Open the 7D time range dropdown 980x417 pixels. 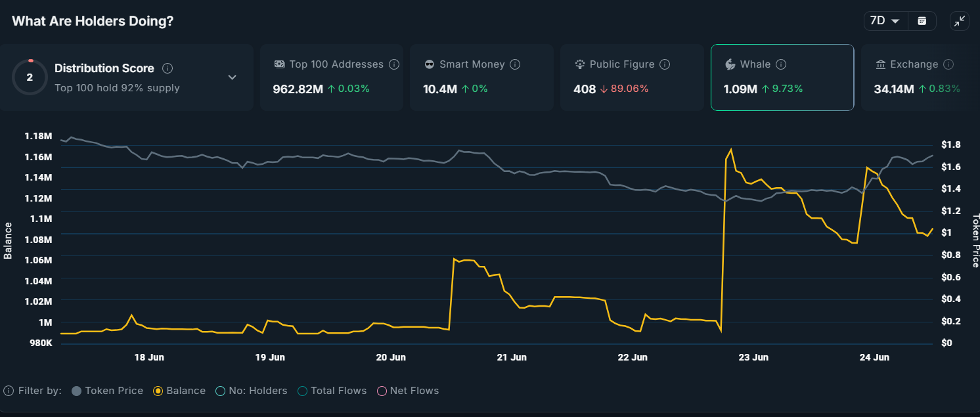click(885, 21)
